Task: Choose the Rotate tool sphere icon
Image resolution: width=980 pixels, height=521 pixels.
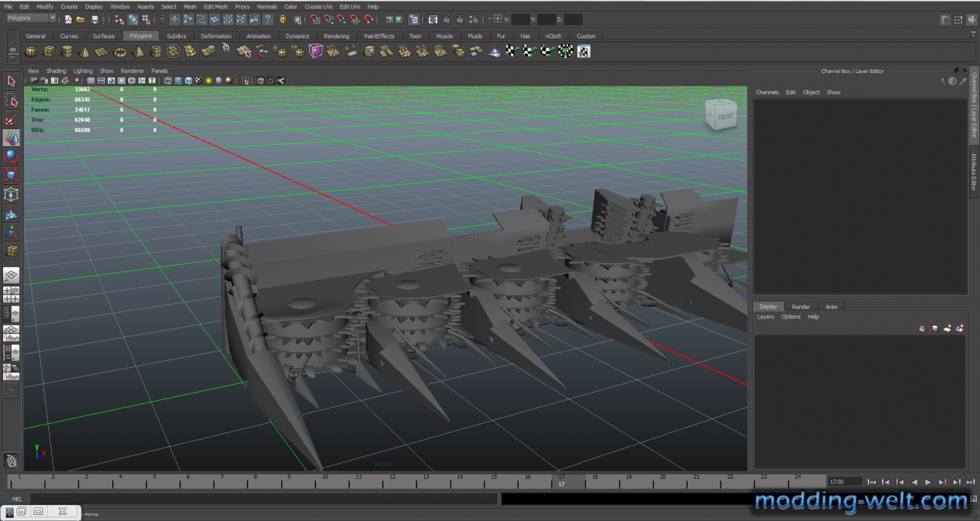Action: (11, 157)
